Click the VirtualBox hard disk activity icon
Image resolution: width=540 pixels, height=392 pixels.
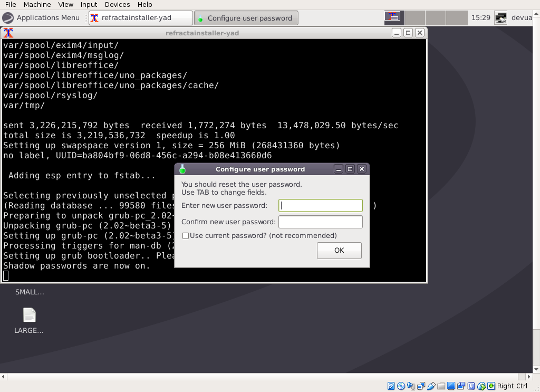pyautogui.click(x=391, y=386)
